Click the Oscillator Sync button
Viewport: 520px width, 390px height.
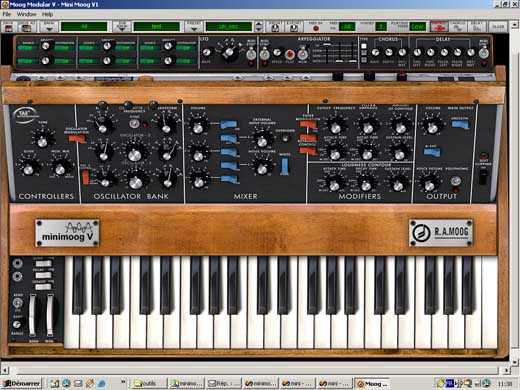[134, 124]
